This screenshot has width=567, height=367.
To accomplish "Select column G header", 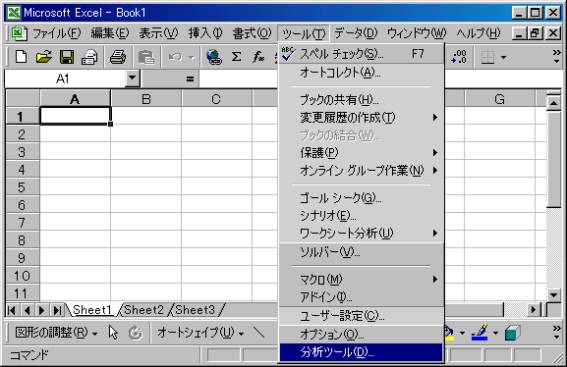I will (499, 99).
